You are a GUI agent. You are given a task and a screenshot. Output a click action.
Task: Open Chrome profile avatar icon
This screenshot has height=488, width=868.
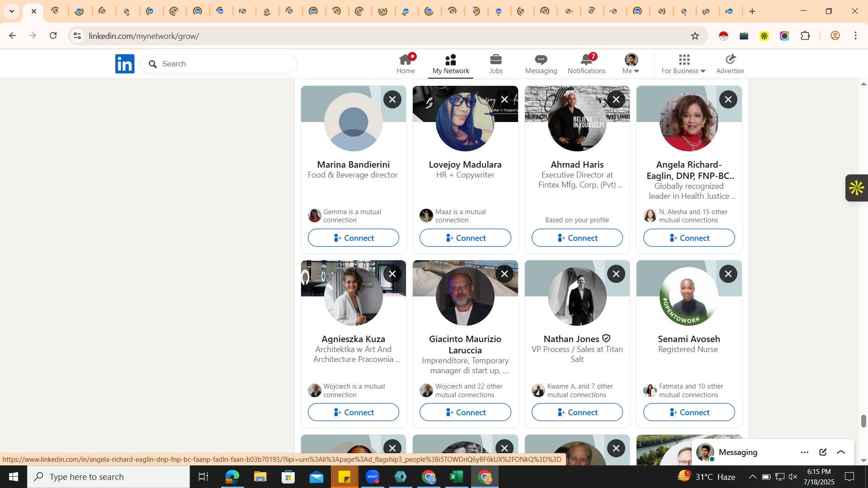coord(835,36)
